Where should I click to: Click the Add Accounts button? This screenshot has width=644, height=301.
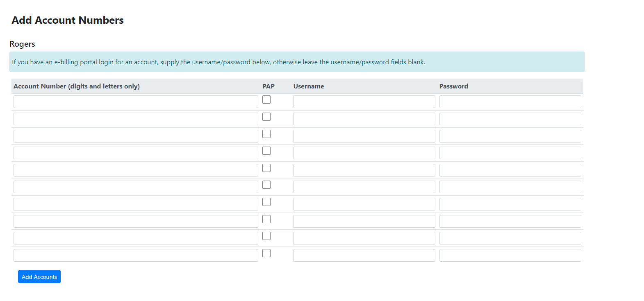coord(39,277)
